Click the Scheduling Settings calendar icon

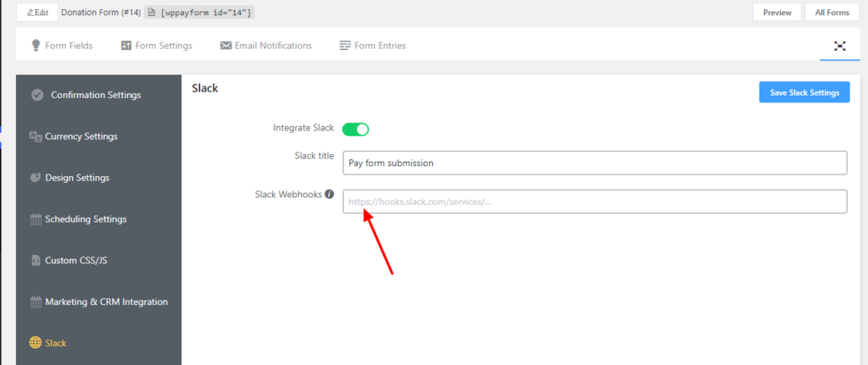pos(36,219)
